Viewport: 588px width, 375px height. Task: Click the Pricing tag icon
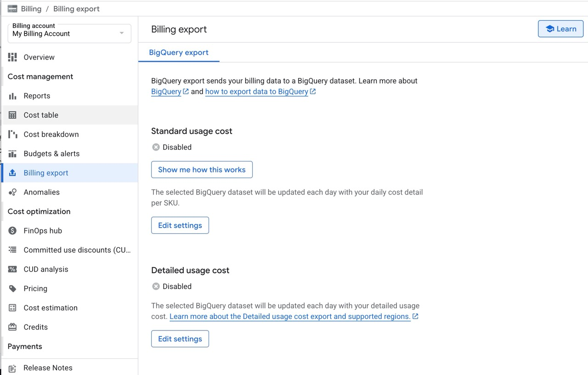(12, 288)
